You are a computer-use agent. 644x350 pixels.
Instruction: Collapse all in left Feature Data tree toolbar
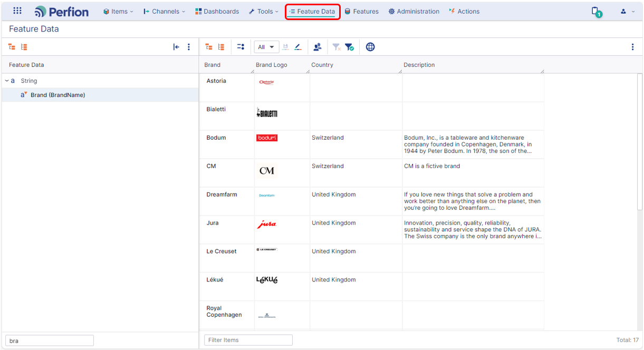[x=24, y=47]
